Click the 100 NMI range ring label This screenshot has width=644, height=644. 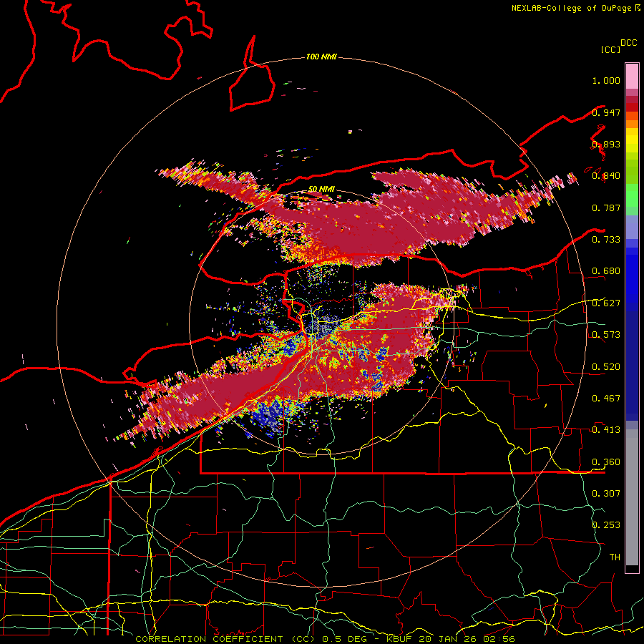pos(321,57)
